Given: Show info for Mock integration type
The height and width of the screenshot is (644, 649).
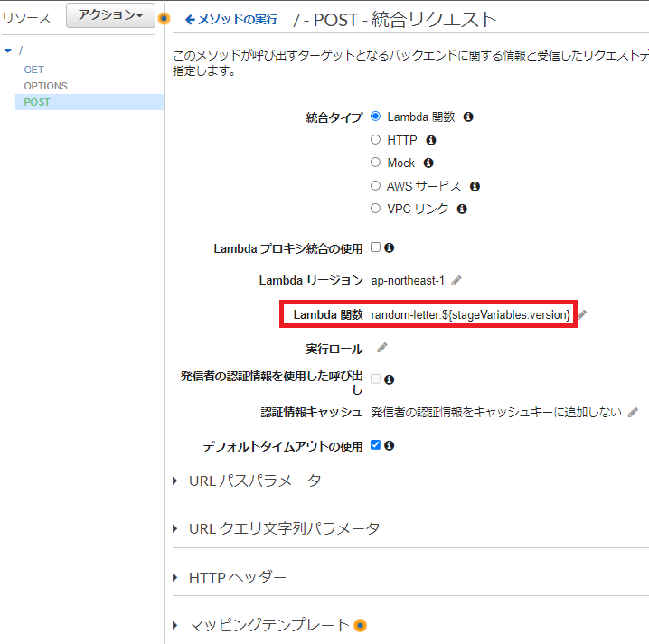Looking at the screenshot, I should 428,163.
